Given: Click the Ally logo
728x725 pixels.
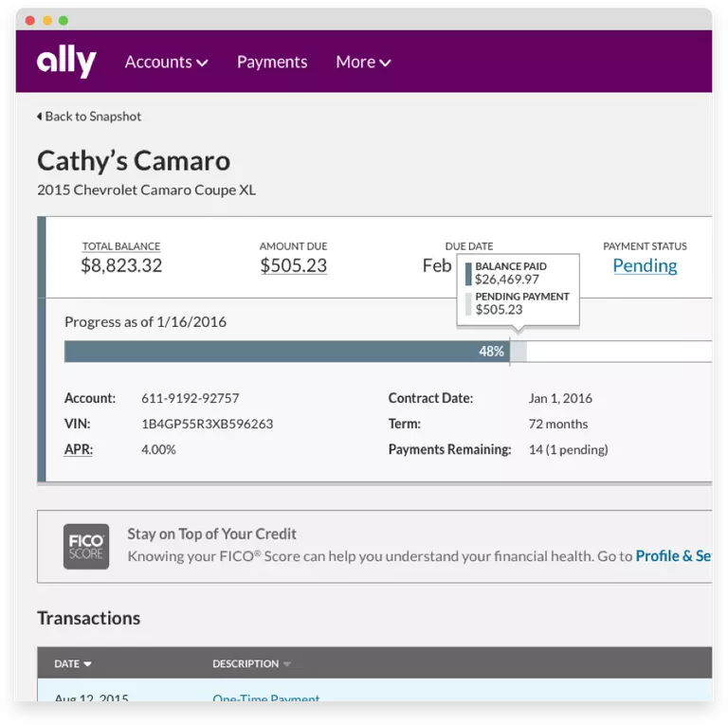Looking at the screenshot, I should point(66,62).
